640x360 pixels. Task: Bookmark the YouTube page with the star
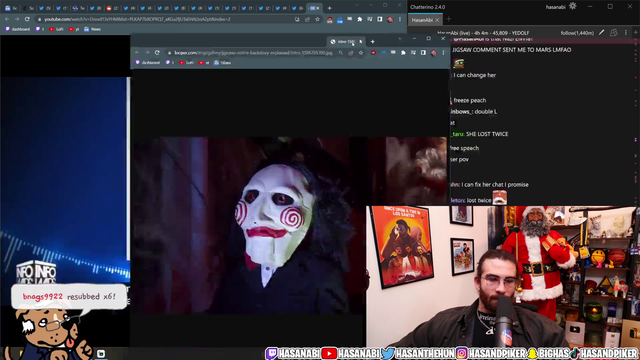point(317,19)
